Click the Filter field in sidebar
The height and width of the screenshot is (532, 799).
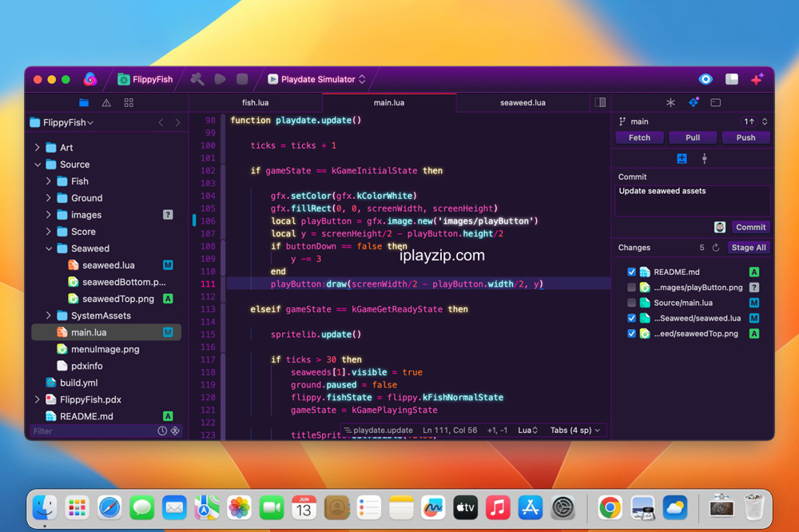tap(93, 431)
